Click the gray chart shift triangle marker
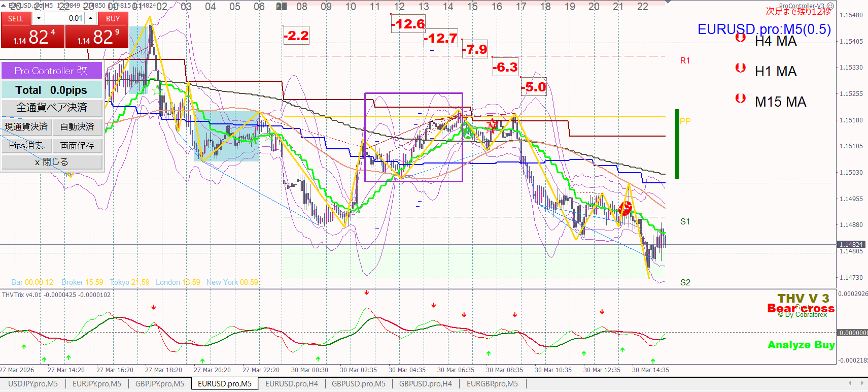This screenshot has height=392, width=868. [x=667, y=3]
